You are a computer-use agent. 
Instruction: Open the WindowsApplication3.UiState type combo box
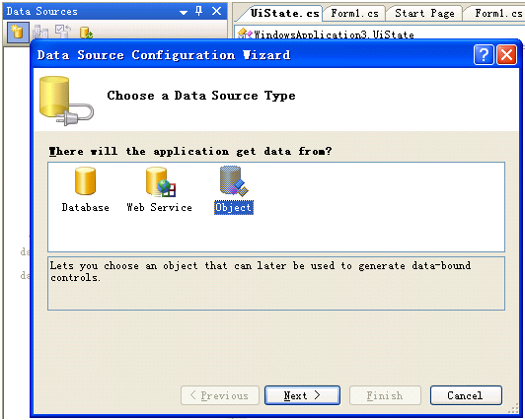(379, 34)
